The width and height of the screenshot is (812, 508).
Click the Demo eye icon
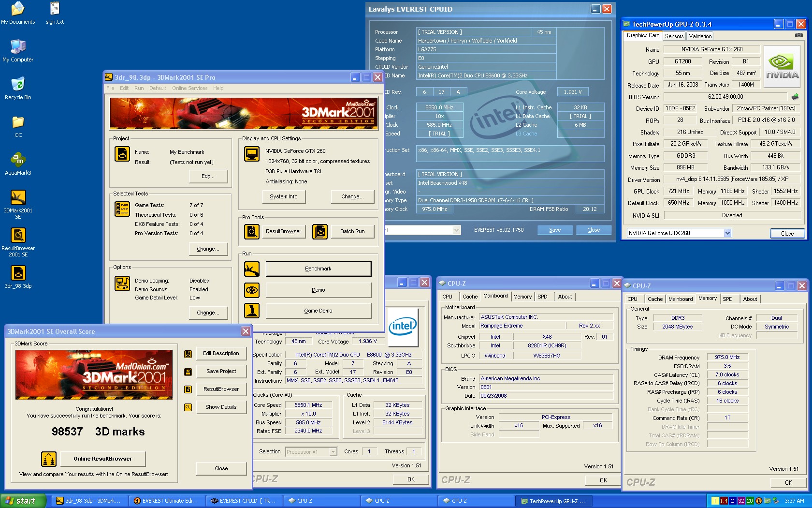[x=252, y=290]
